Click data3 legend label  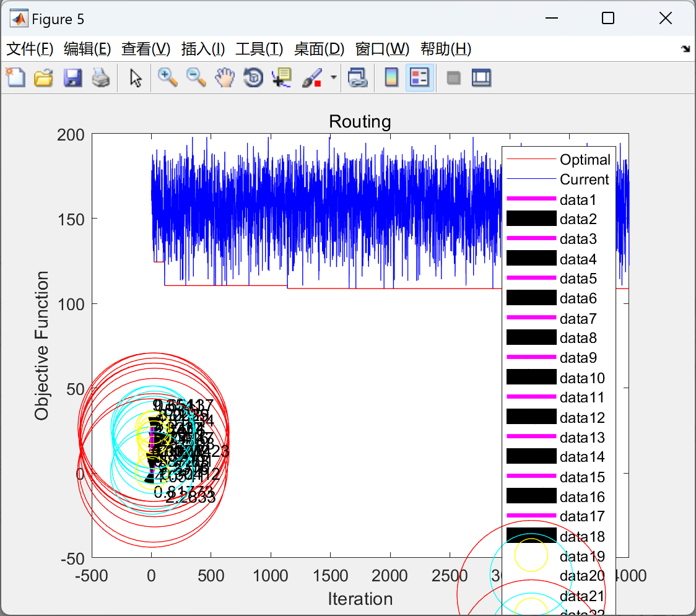click(578, 239)
